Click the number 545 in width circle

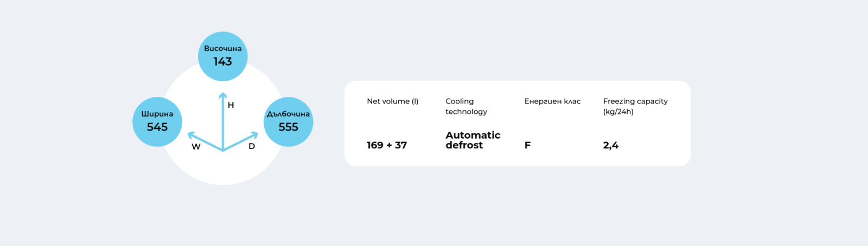click(157, 127)
